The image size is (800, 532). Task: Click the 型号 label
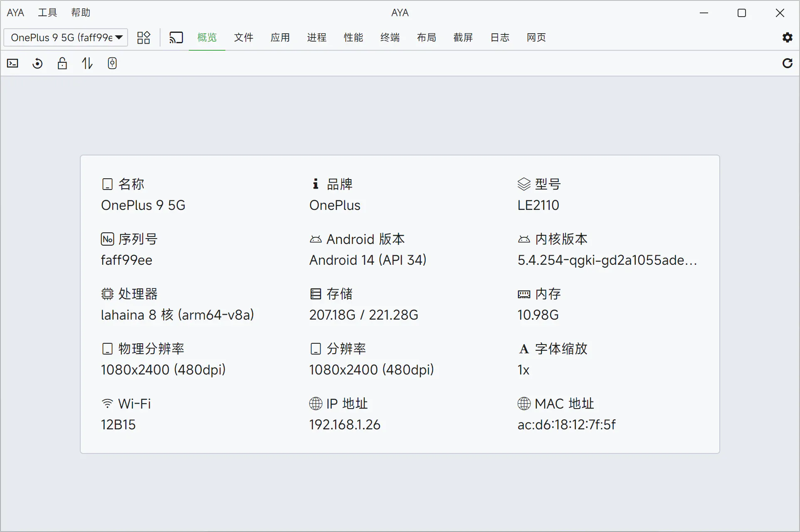(548, 184)
